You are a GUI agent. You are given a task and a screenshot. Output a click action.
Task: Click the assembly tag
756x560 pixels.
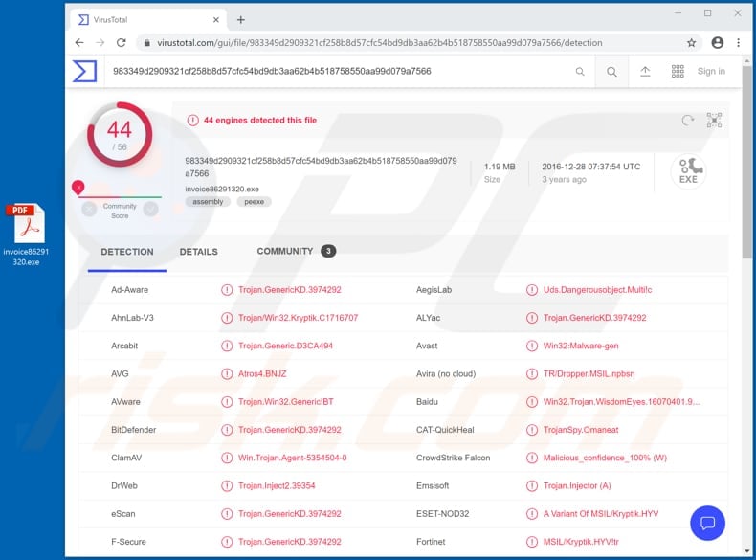(x=208, y=202)
